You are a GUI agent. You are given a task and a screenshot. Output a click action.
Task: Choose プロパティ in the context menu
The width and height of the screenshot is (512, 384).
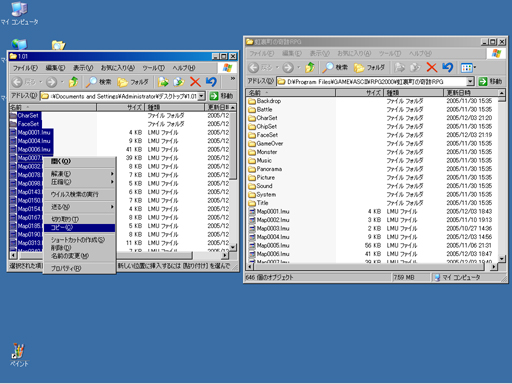click(80, 268)
